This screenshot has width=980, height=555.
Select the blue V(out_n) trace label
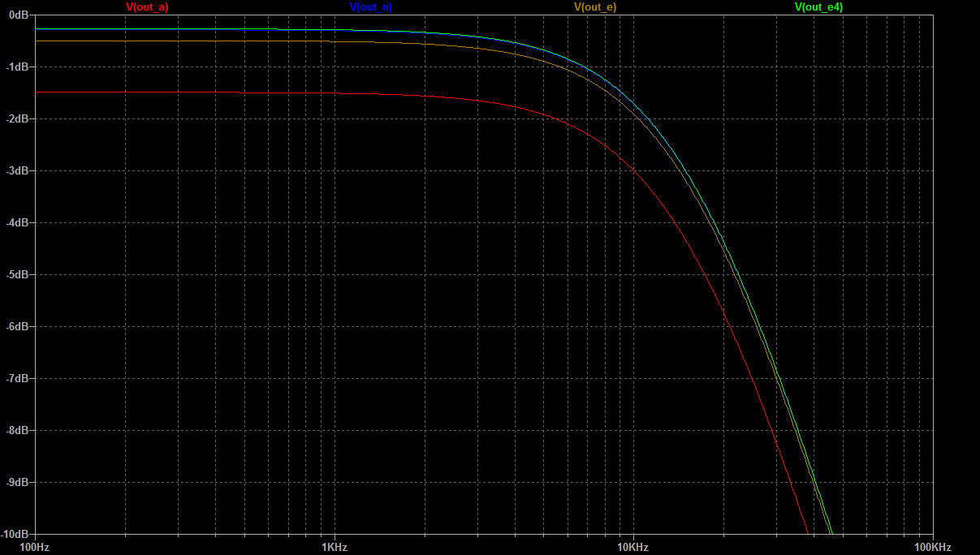tap(370, 7)
